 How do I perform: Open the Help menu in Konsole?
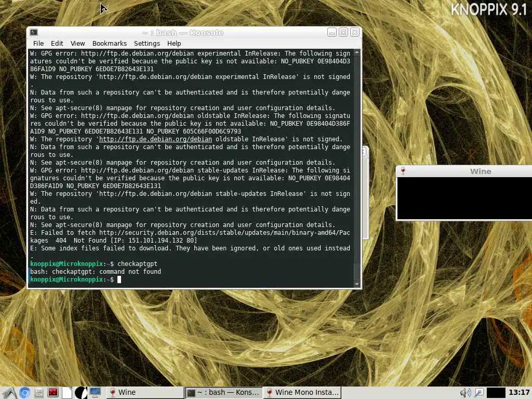(x=174, y=44)
